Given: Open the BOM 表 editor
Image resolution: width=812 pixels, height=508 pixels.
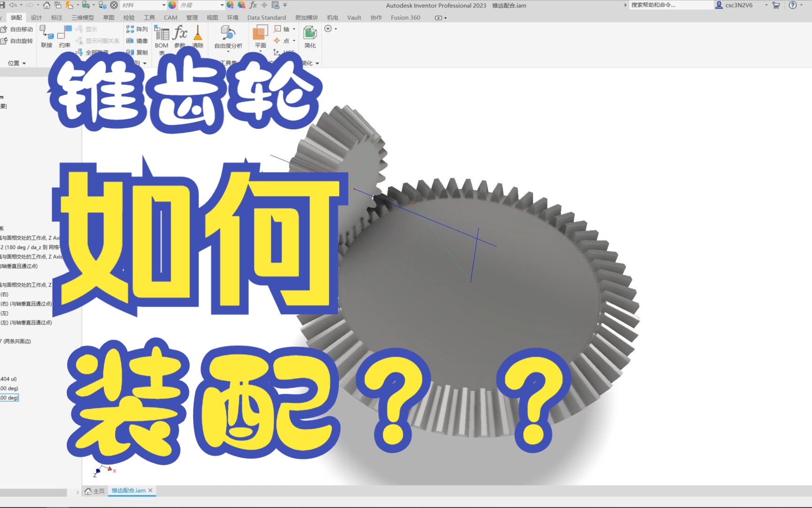Looking at the screenshot, I should click(162, 38).
